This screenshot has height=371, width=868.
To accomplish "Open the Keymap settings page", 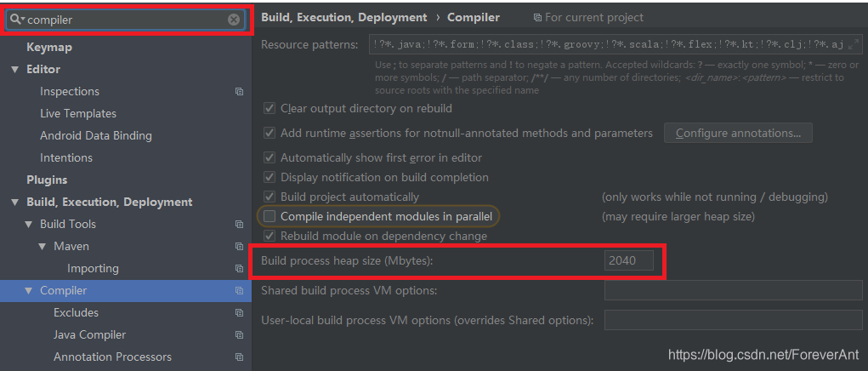I will [49, 47].
